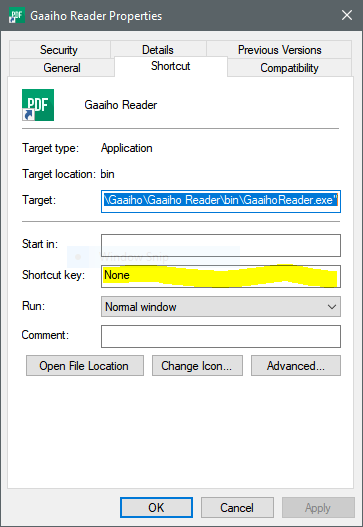Image resolution: width=363 pixels, height=527 pixels.
Task: Click the Cancel button
Action: click(x=237, y=507)
